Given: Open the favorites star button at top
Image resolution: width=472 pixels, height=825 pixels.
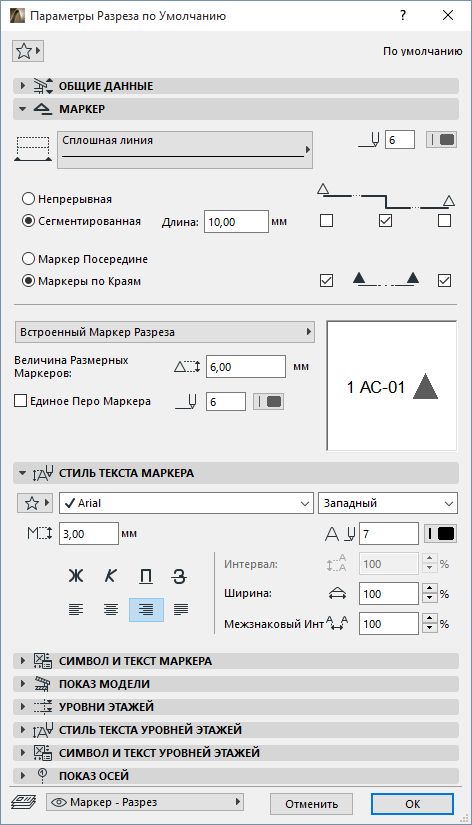Looking at the screenshot, I should click(27, 51).
